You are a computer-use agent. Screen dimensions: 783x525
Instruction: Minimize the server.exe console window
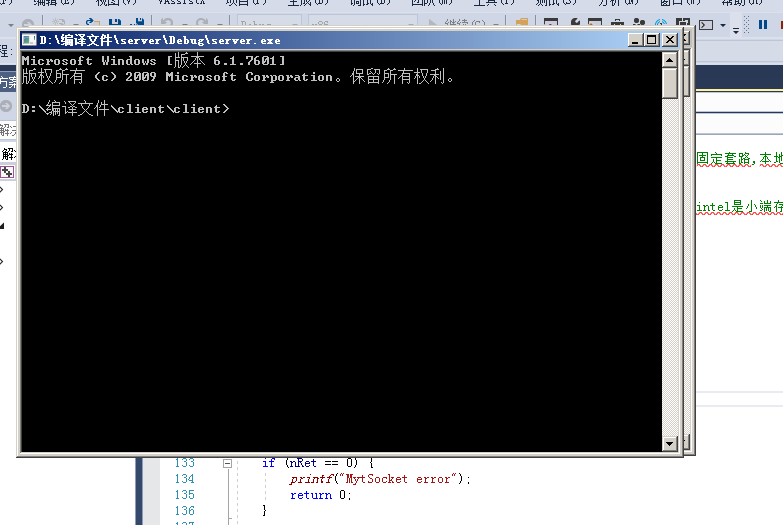point(635,40)
